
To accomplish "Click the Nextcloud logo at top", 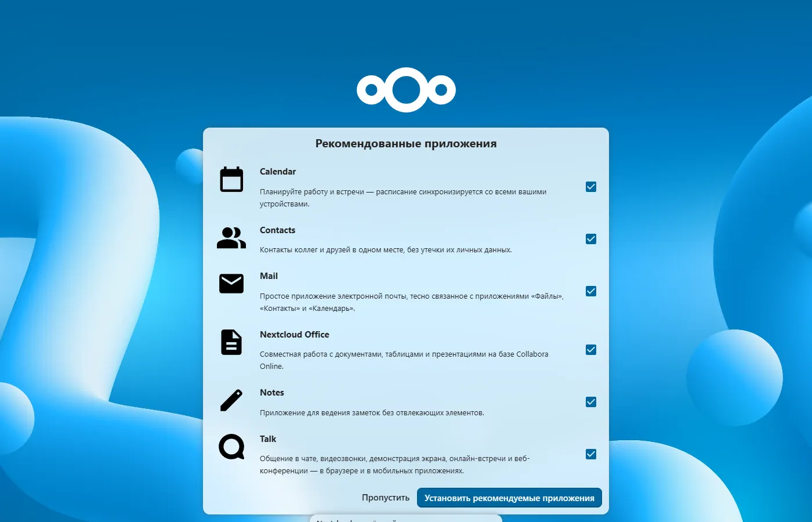I will [x=406, y=90].
